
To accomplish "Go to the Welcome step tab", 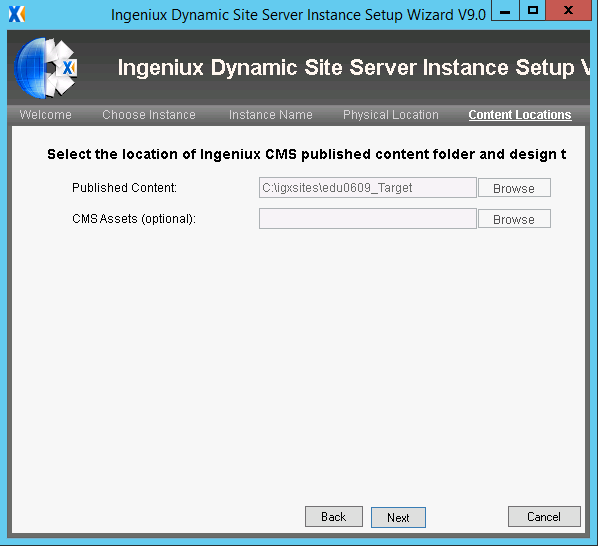I will 45,115.
